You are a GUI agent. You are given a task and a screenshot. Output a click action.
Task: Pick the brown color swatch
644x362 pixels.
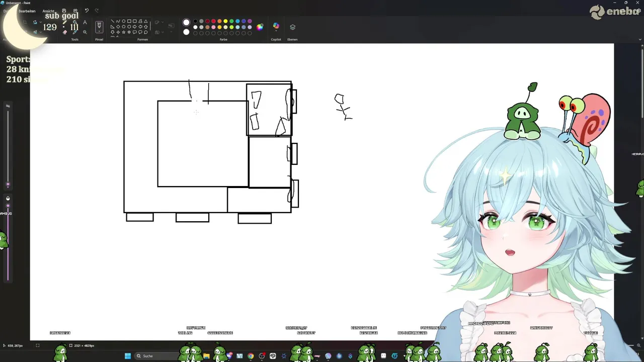pyautogui.click(x=207, y=27)
